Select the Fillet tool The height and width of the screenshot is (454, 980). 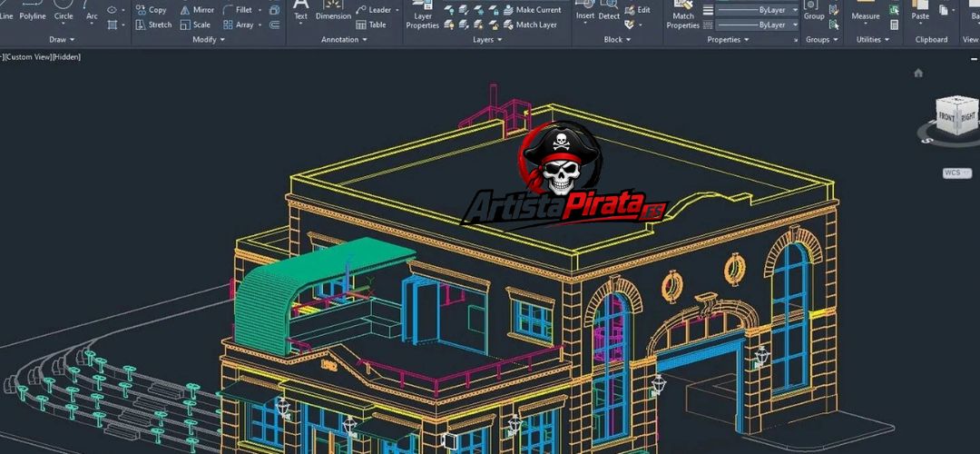click(x=238, y=10)
